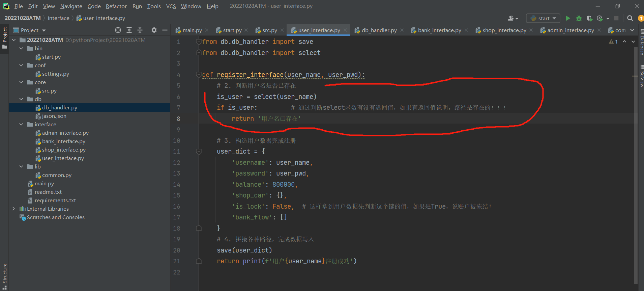Click the interface breadcrumb
The image size is (644, 291).
coord(58,18)
